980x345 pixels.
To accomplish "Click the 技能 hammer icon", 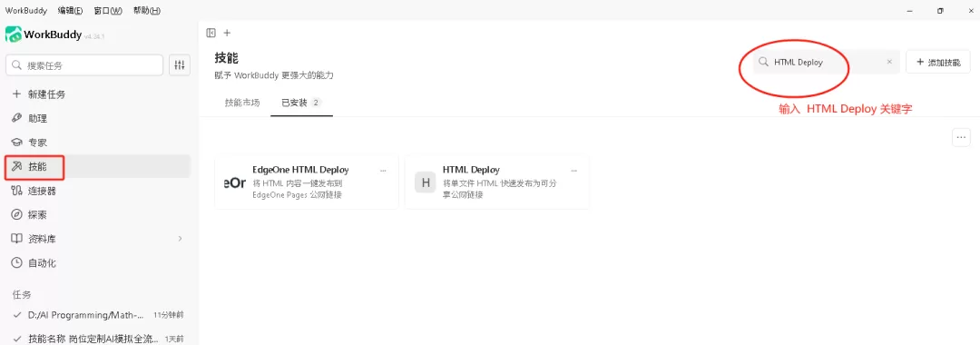I will point(17,166).
